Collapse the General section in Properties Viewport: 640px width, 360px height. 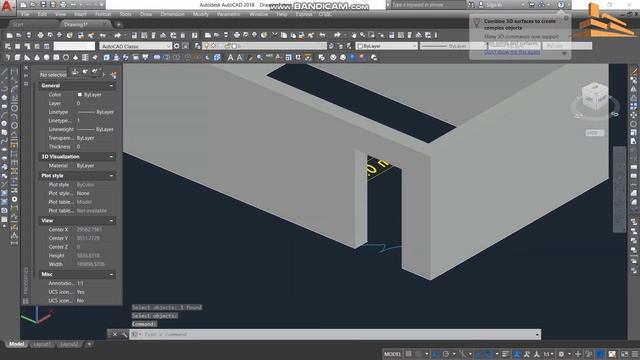click(111, 86)
